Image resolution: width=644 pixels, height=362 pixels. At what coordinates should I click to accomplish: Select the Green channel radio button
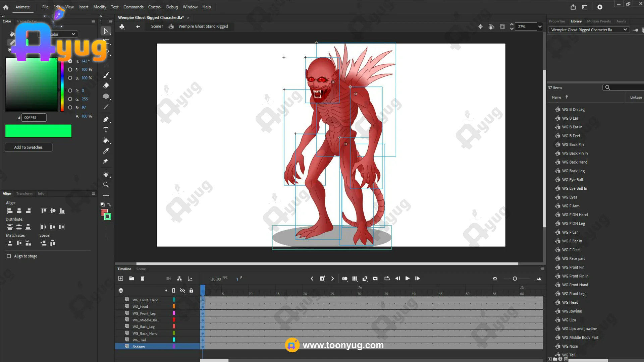coord(70,99)
